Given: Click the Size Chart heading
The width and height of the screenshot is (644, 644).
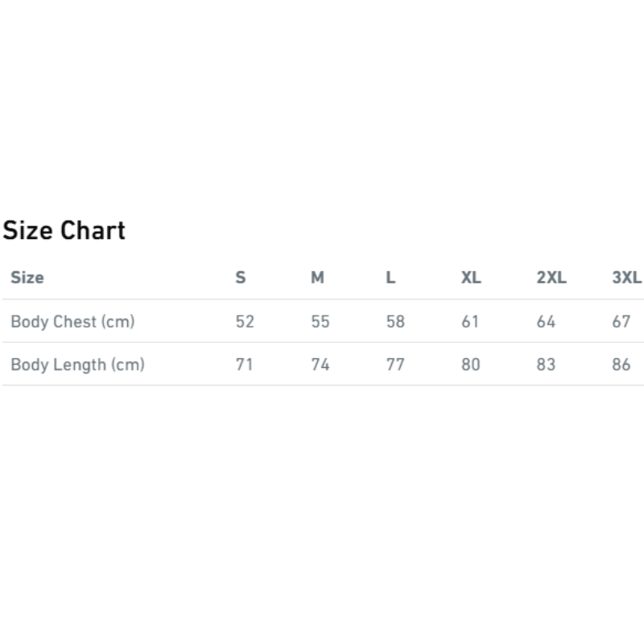Looking at the screenshot, I should [x=64, y=231].
